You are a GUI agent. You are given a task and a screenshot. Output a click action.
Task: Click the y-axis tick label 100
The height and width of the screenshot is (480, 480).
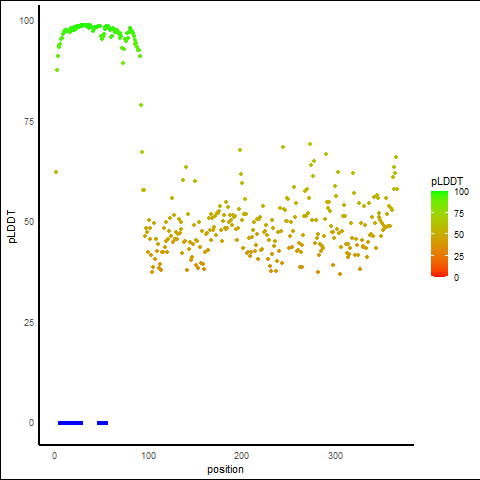27,21
